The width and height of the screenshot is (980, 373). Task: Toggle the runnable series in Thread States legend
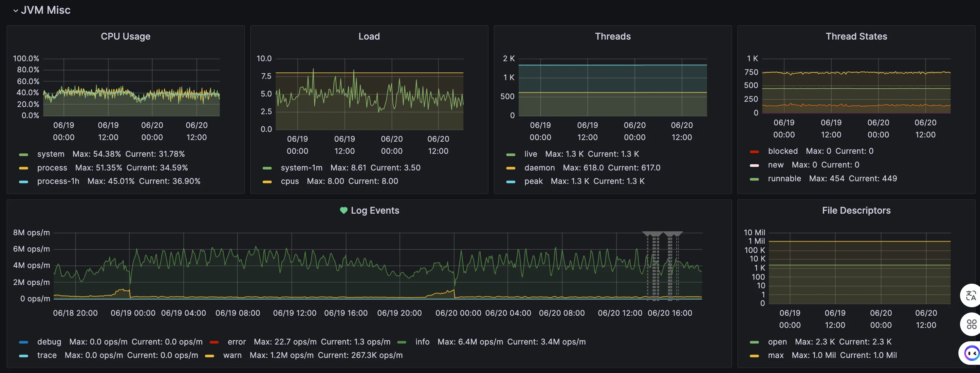pyautogui.click(x=784, y=178)
